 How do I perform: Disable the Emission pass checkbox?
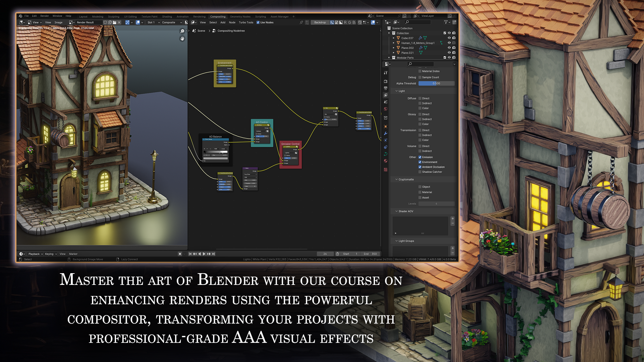pyautogui.click(x=420, y=157)
